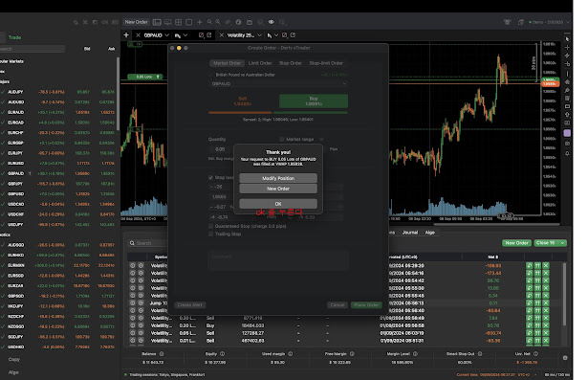Image resolution: width=588 pixels, height=380 pixels.
Task: Switch to the Market Order tab
Action: [x=227, y=63]
